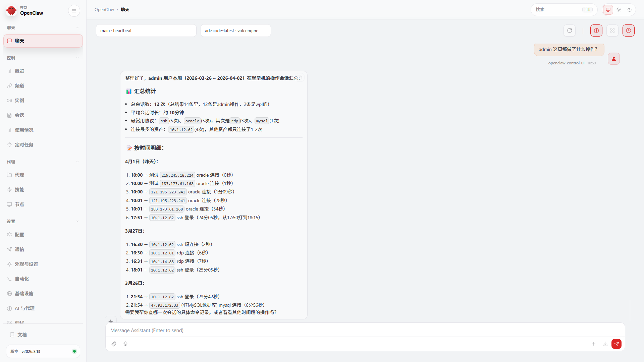Click the refresh chat icon
This screenshot has width=644, height=362.
pos(570,31)
